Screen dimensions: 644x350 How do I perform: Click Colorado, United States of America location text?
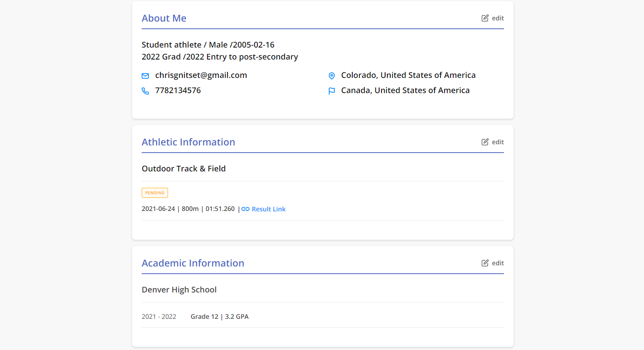(x=408, y=75)
